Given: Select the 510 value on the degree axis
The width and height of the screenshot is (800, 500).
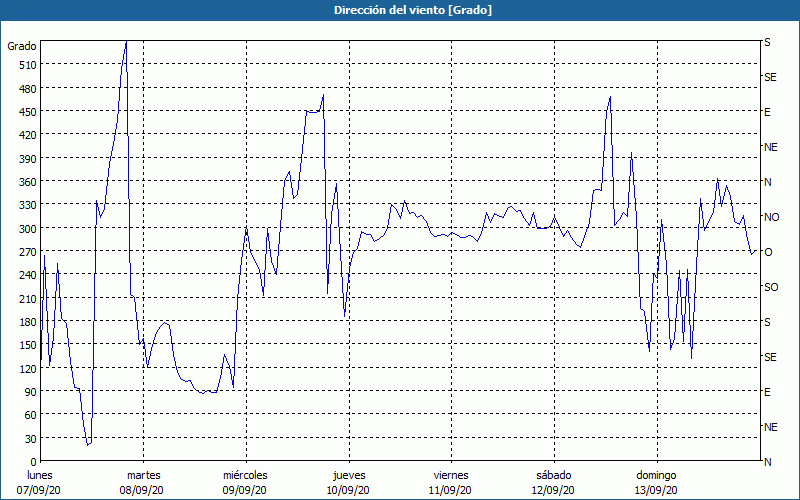Looking at the screenshot, I should 28,65.
